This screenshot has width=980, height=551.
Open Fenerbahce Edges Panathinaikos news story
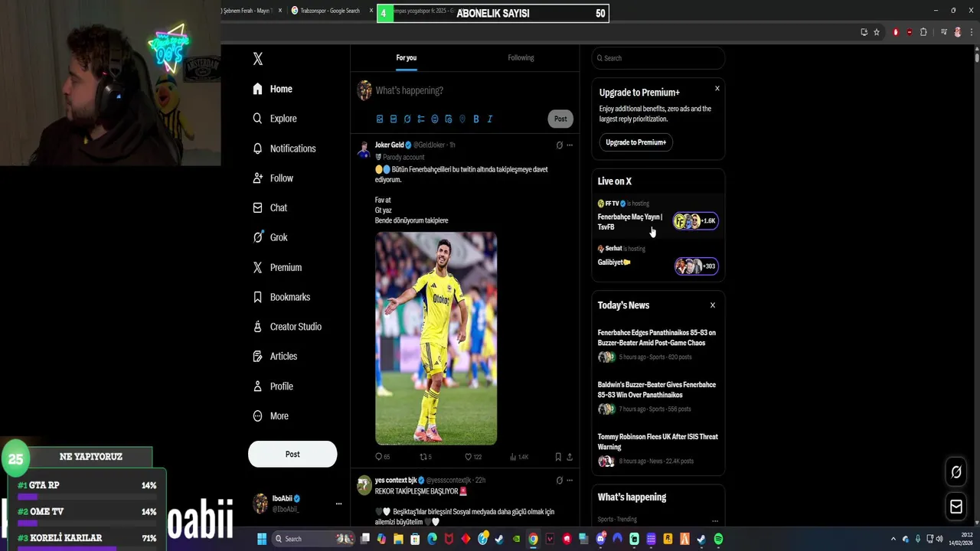coord(658,345)
